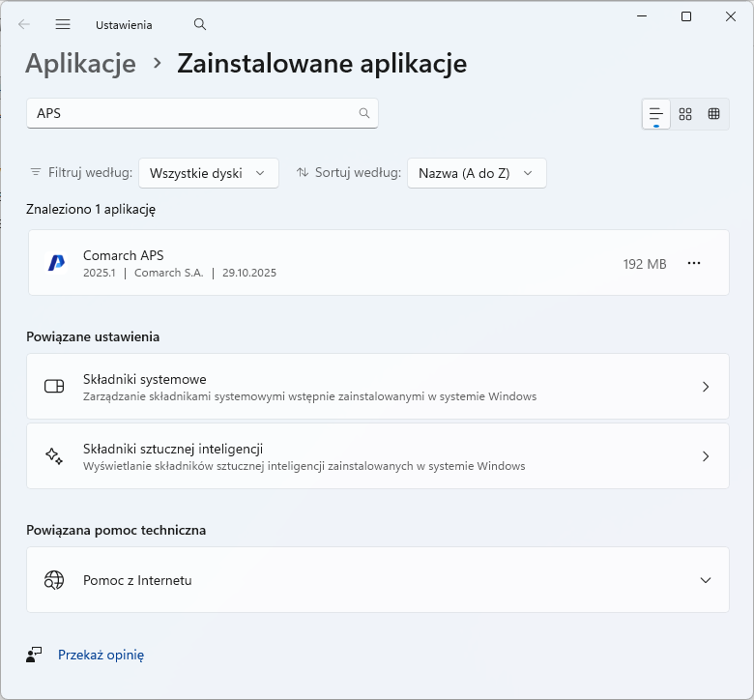Close the Ustawienia window
Image resolution: width=754 pixels, height=700 pixels.
pyautogui.click(x=731, y=16)
